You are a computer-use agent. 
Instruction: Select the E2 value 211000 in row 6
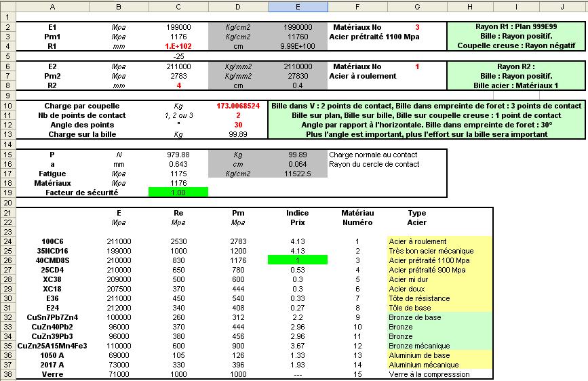(x=178, y=66)
